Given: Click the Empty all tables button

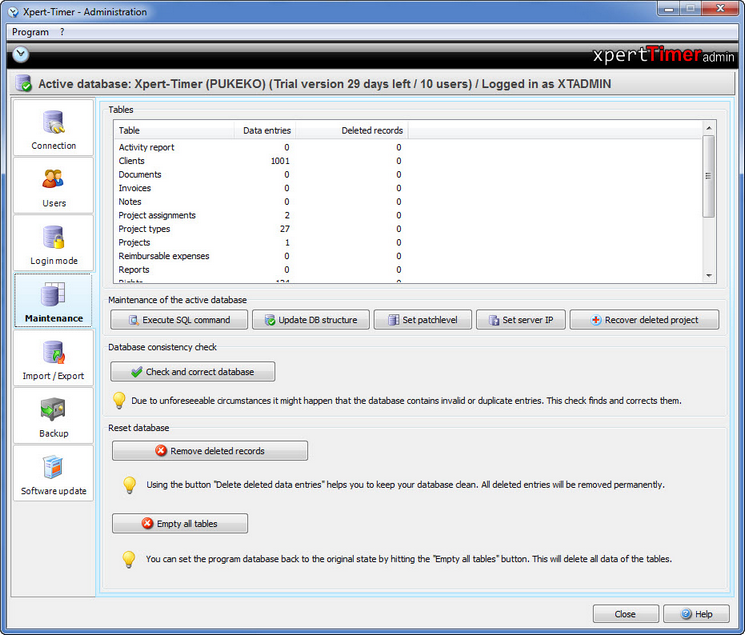Looking at the screenshot, I should (x=180, y=523).
